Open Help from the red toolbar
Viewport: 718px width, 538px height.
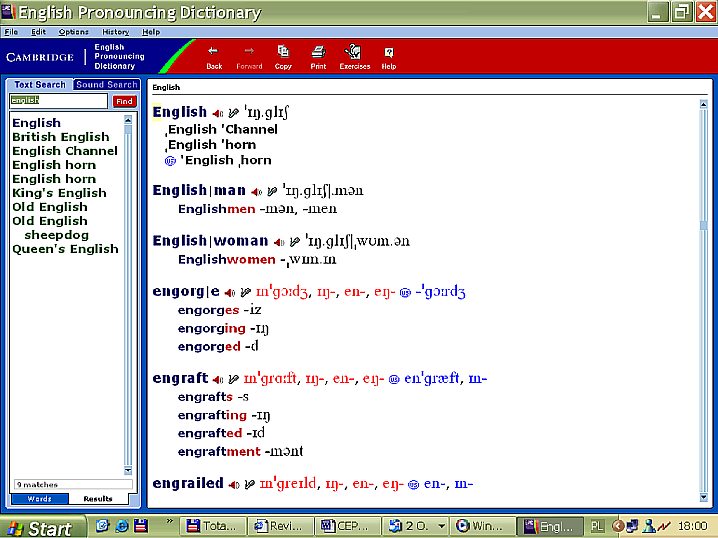389,58
